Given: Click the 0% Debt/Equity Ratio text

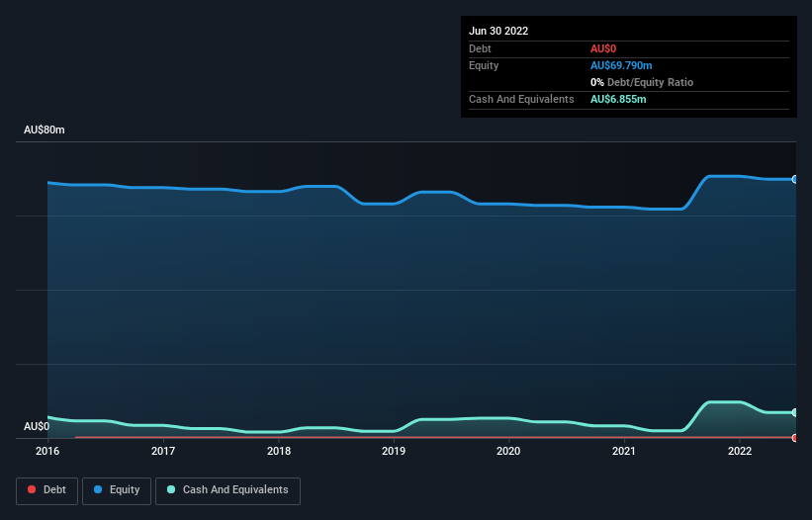Looking at the screenshot, I should pyautogui.click(x=642, y=82).
